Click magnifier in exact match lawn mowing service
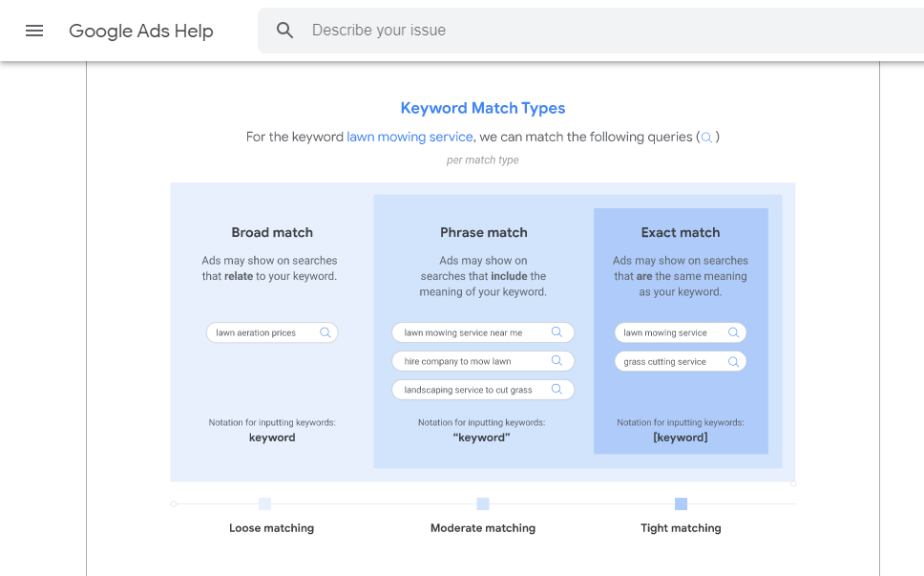The height and width of the screenshot is (576, 924). click(733, 332)
